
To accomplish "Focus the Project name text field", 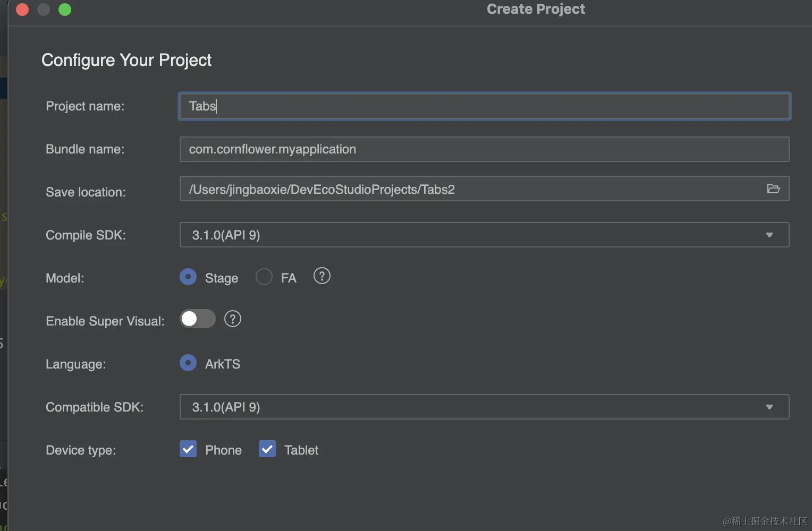I will (484, 106).
